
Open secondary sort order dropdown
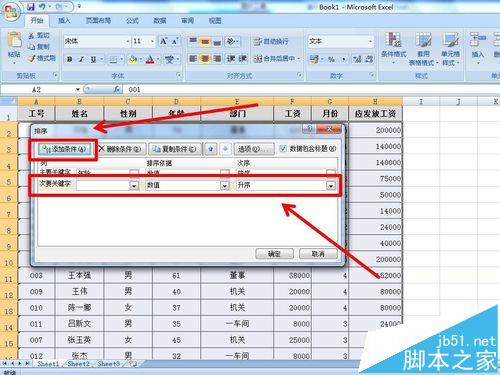tap(331, 185)
